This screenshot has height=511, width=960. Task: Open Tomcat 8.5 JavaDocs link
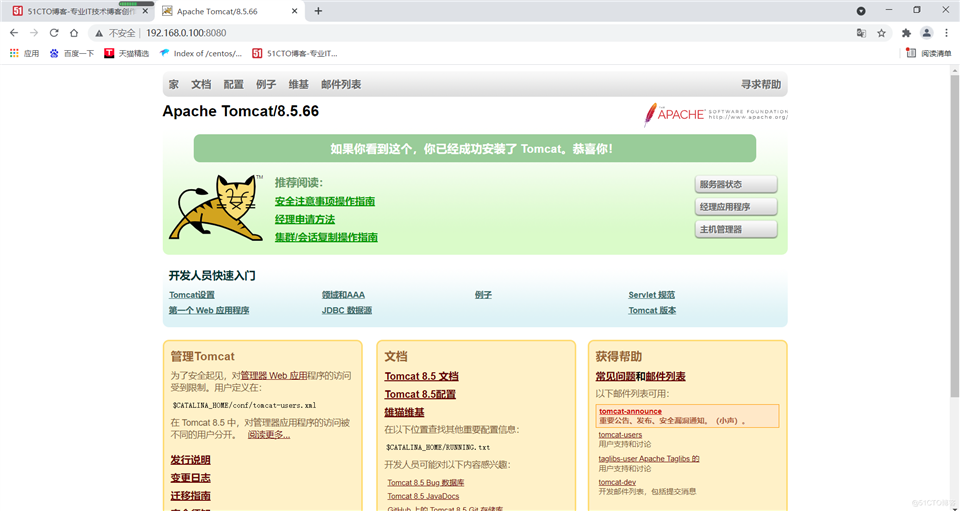click(x=423, y=496)
